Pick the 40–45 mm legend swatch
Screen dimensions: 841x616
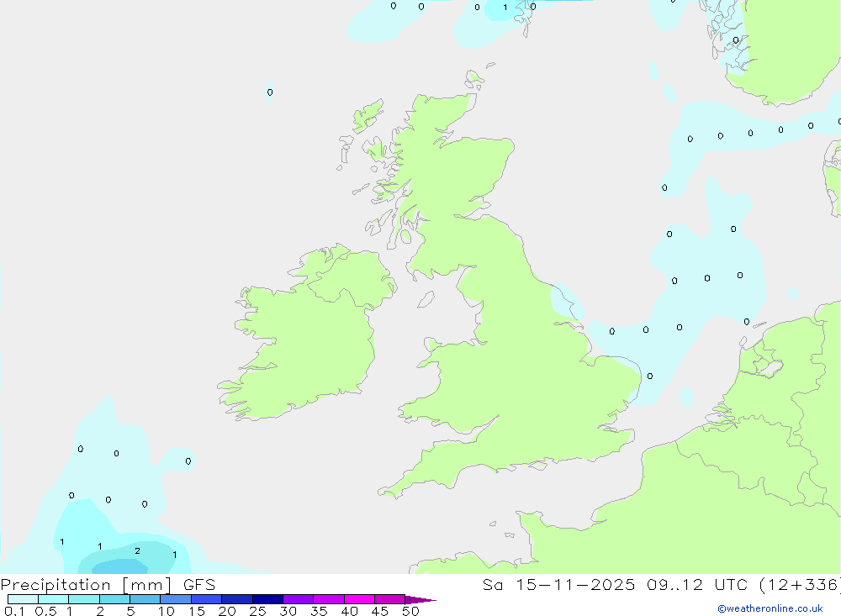coord(359,599)
